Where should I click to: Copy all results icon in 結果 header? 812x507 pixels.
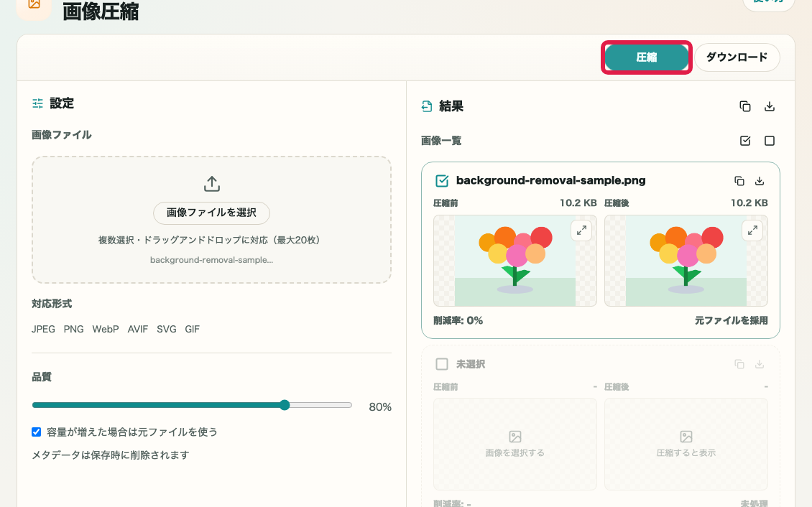pos(744,106)
